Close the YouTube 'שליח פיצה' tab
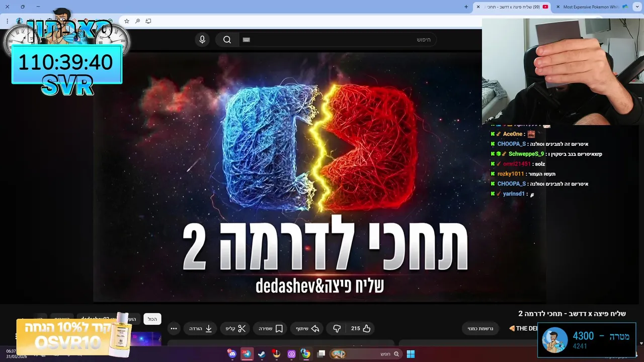 click(x=478, y=7)
